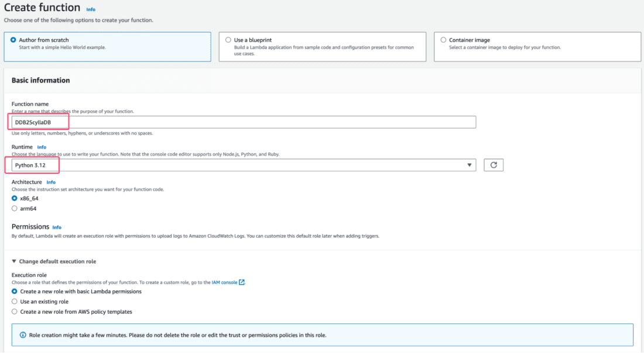Select Create a new role from AWS policy templates

click(x=15, y=312)
